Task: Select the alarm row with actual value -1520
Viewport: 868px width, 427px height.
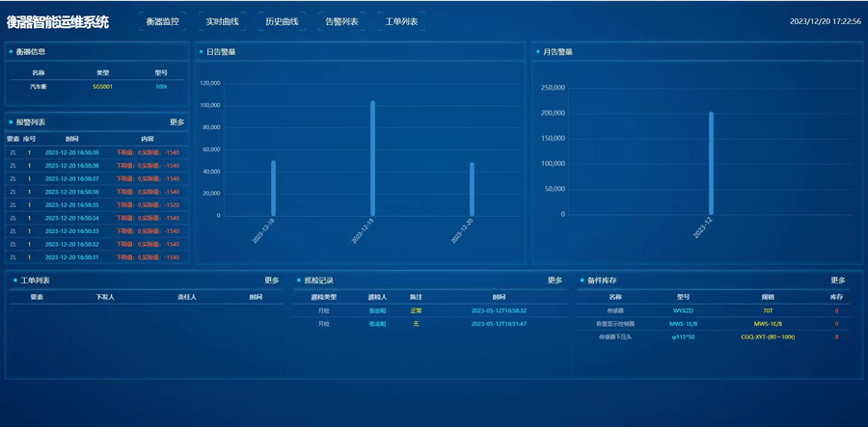Action: coord(96,205)
